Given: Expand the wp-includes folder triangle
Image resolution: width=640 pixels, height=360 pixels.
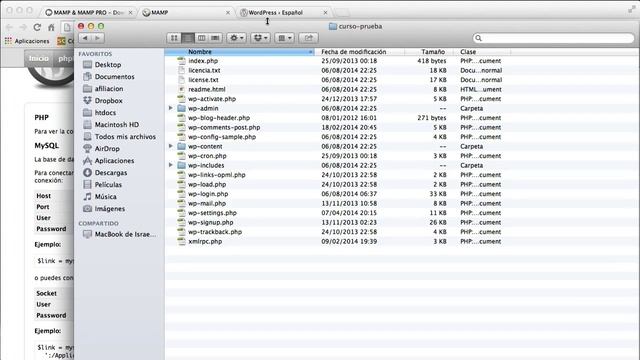Looking at the screenshot, I should tap(171, 165).
